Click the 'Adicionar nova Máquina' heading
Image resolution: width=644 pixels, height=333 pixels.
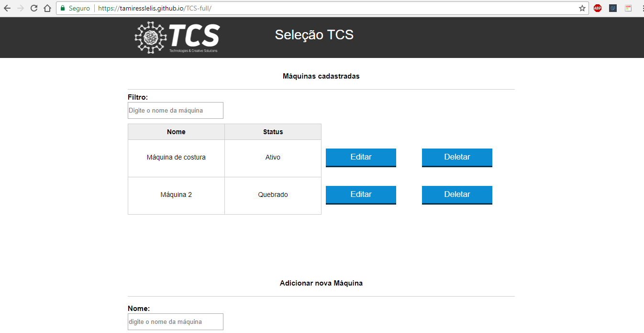pos(321,283)
